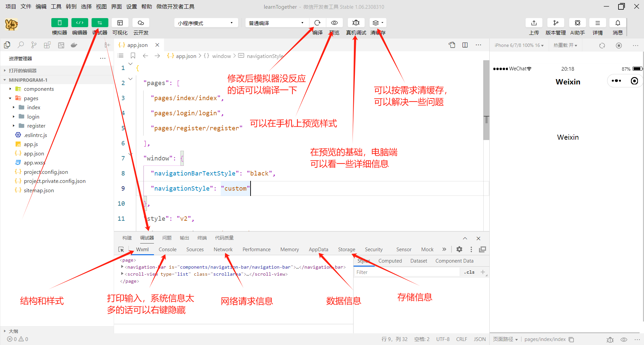
Task: Open the 工具 menu
Action: tap(56, 7)
